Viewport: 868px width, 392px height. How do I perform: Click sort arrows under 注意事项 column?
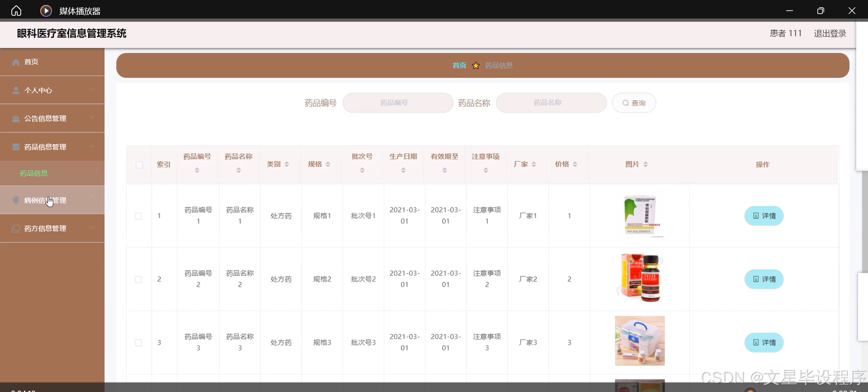point(486,170)
